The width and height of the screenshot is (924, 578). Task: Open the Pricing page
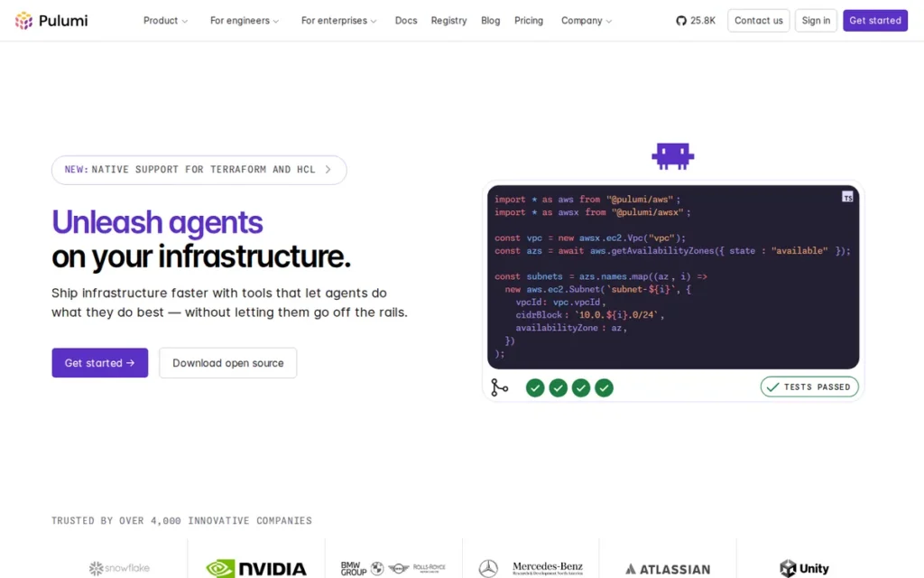(529, 21)
